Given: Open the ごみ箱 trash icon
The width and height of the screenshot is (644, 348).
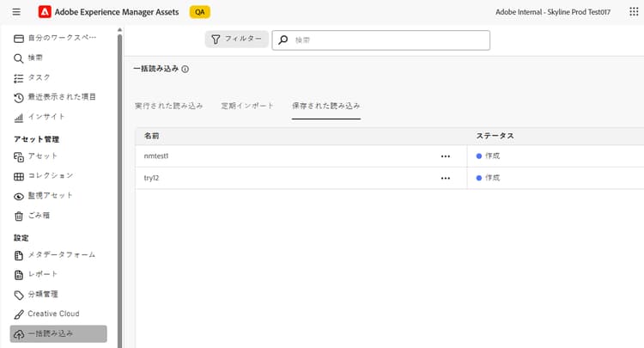Looking at the screenshot, I should [19, 217].
